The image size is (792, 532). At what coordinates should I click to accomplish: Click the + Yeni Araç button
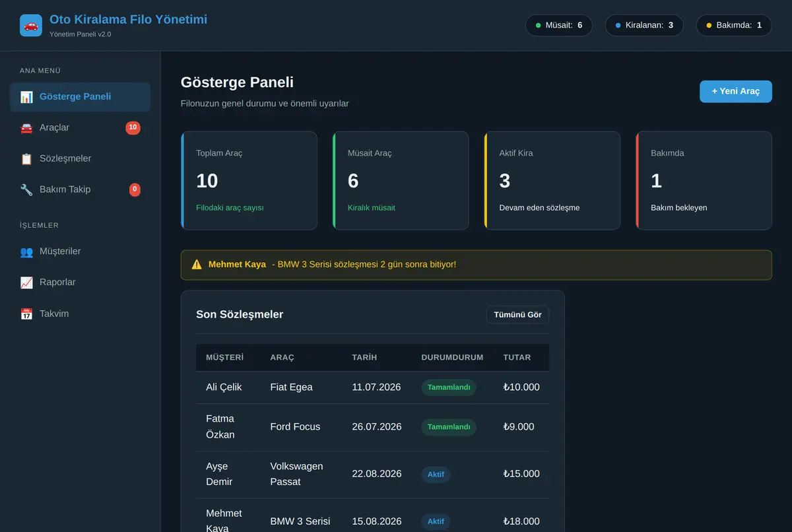click(x=736, y=91)
